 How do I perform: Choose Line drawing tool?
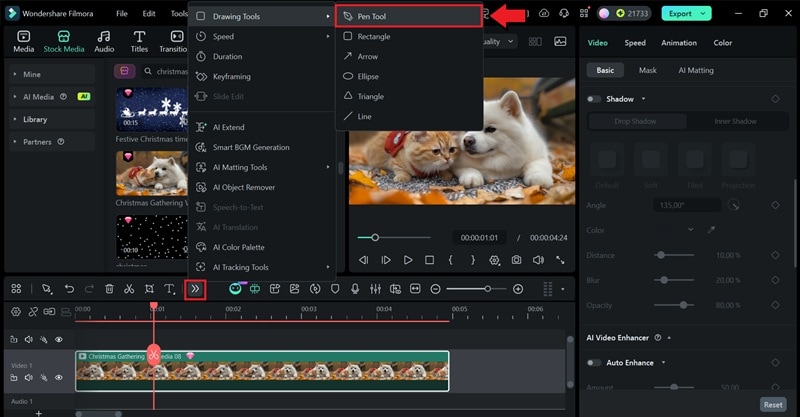pyautogui.click(x=409, y=116)
